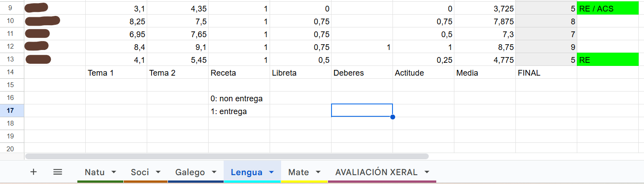Add a new sheet with plus icon

point(33,172)
